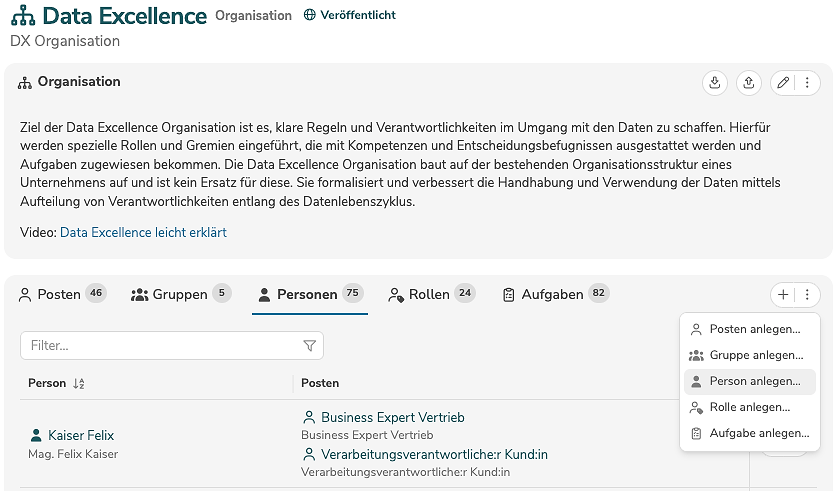Click the Data Excellence page title

pos(125,16)
